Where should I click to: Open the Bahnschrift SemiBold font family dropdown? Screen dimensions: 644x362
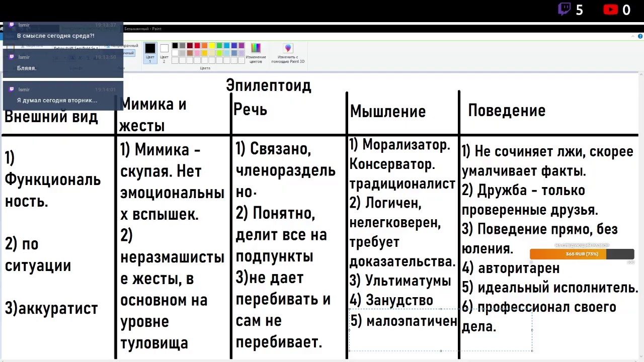click(x=97, y=48)
